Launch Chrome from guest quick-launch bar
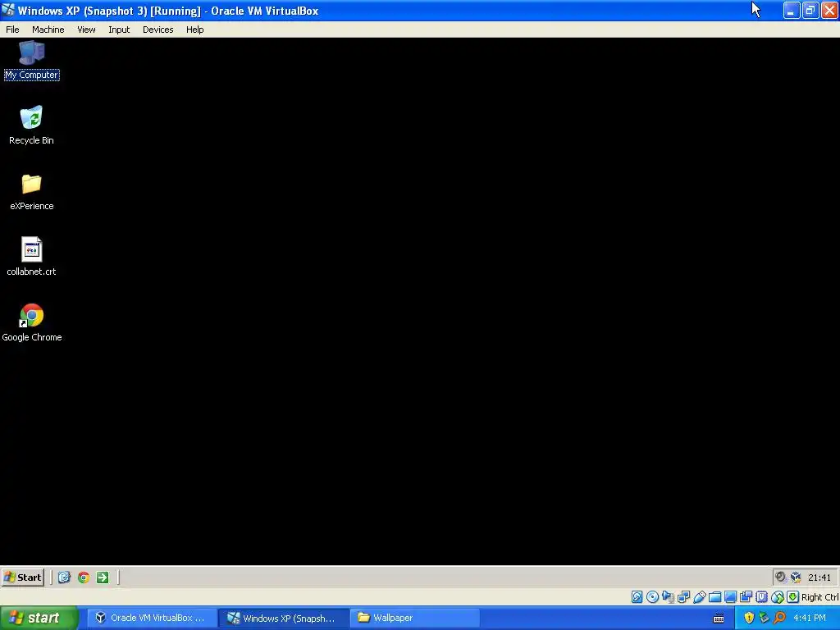The image size is (840, 630). [x=84, y=577]
